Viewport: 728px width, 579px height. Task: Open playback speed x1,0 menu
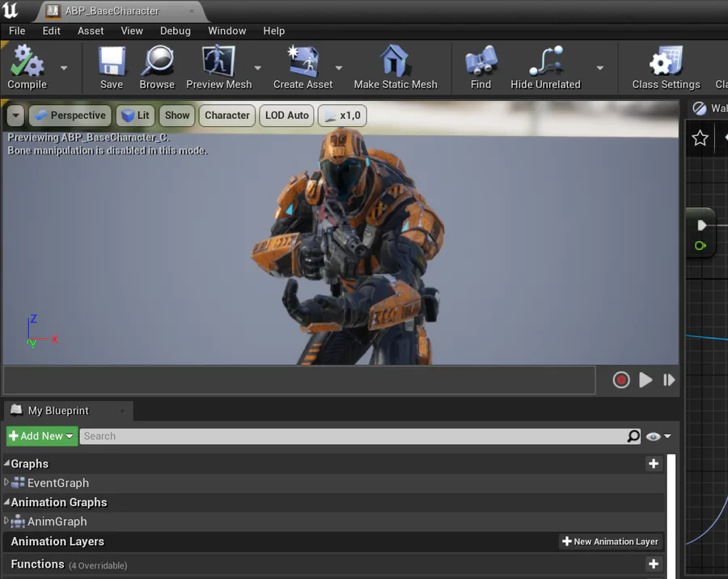tap(342, 116)
